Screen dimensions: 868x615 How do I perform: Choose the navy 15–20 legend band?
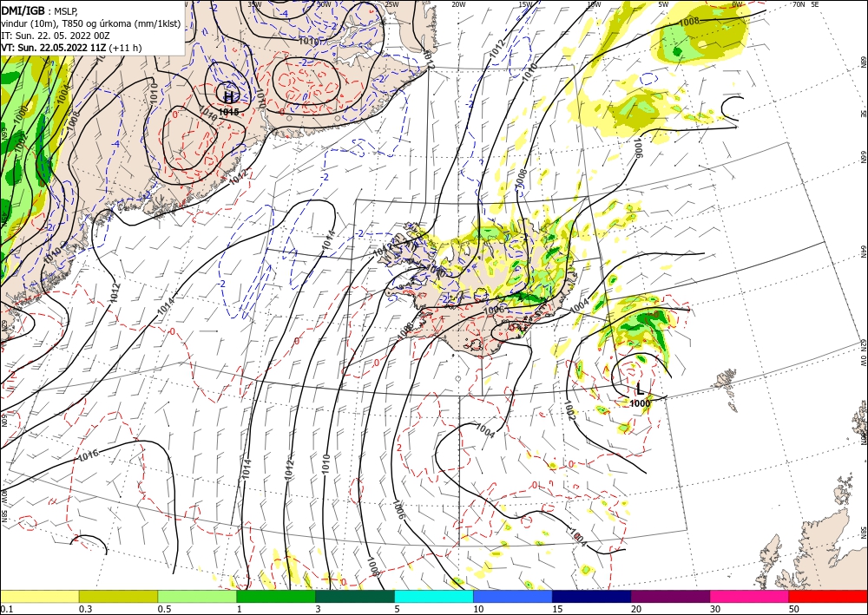592,596
